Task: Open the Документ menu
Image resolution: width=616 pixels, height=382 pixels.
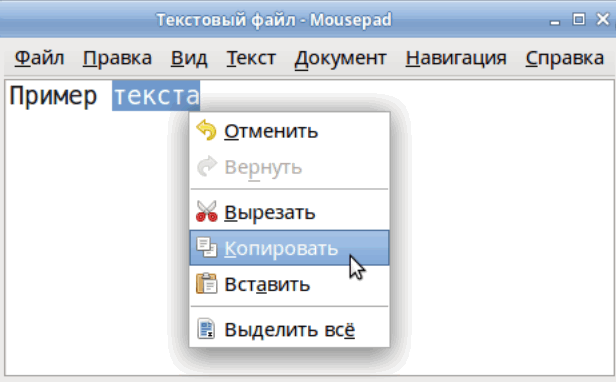Action: tap(341, 59)
